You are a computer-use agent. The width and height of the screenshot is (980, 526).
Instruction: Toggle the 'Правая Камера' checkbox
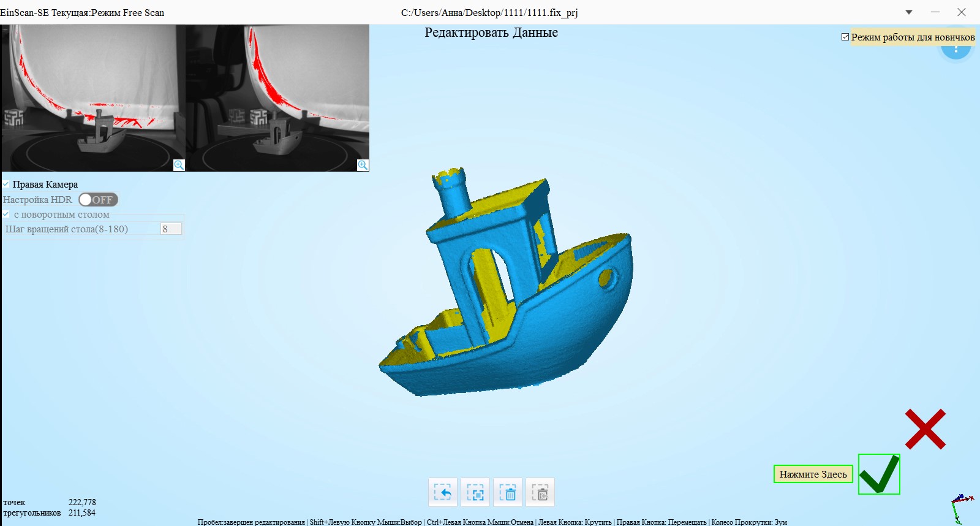tap(6, 184)
